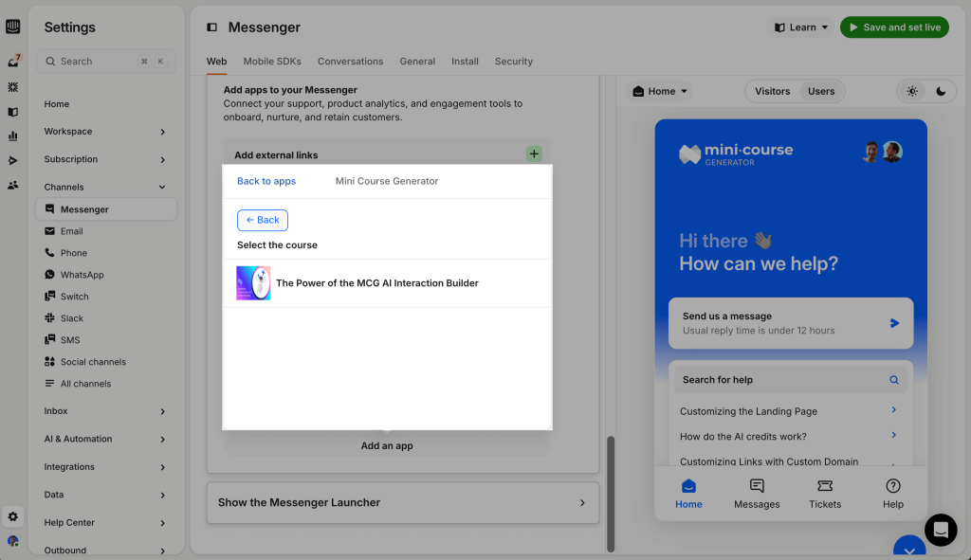This screenshot has width=971, height=560.
Task: Click Save and set live button
Action: tap(894, 27)
